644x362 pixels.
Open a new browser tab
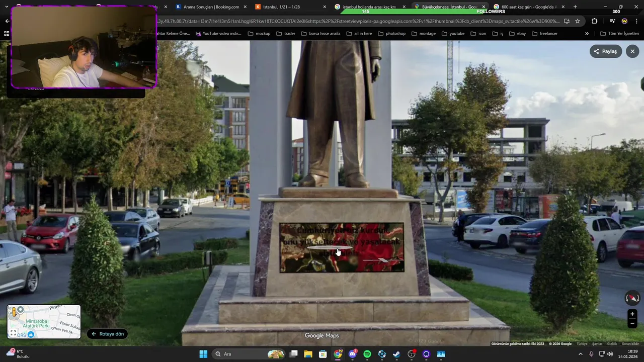point(575,7)
